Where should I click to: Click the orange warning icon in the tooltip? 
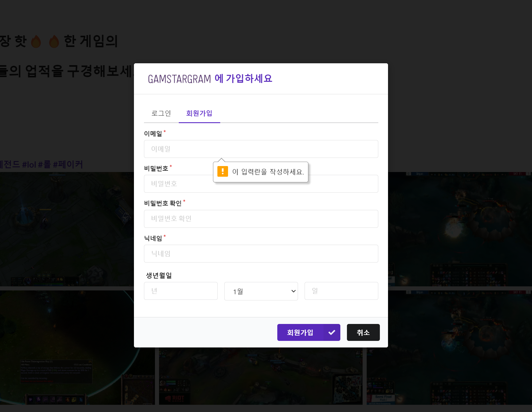(222, 171)
